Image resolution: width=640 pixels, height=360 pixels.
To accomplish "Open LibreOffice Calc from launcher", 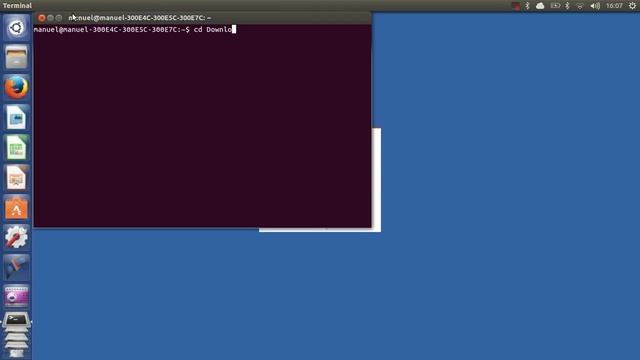I will [16, 147].
